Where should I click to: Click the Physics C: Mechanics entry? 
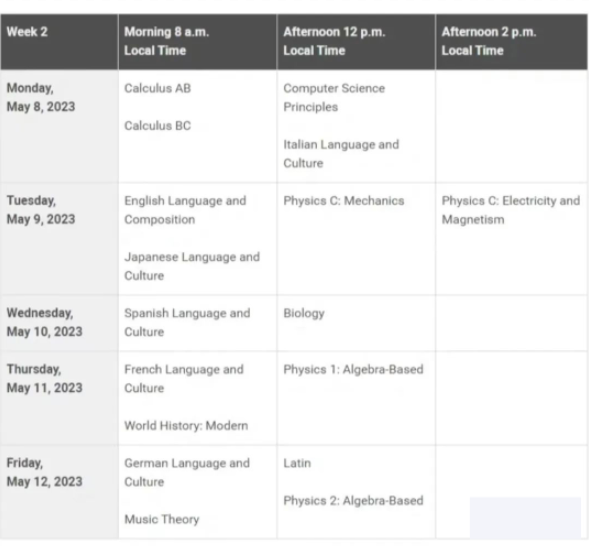(344, 201)
